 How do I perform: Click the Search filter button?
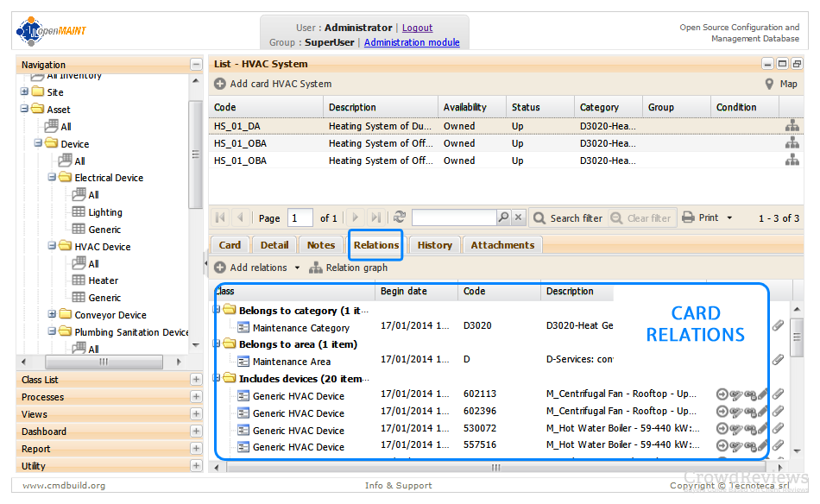(568, 218)
